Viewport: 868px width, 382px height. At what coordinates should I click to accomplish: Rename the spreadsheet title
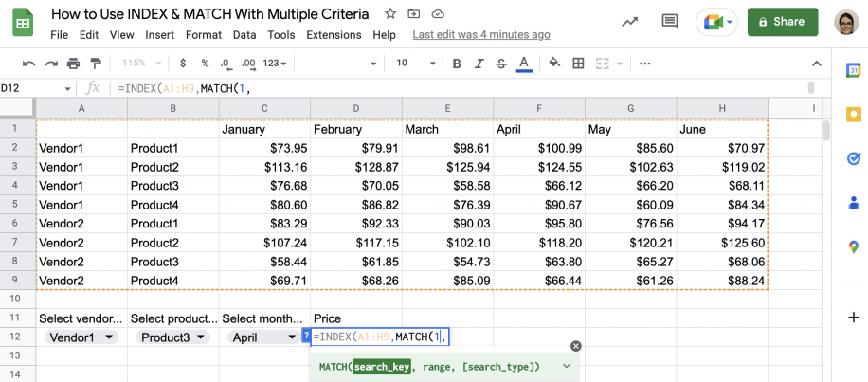209,14
